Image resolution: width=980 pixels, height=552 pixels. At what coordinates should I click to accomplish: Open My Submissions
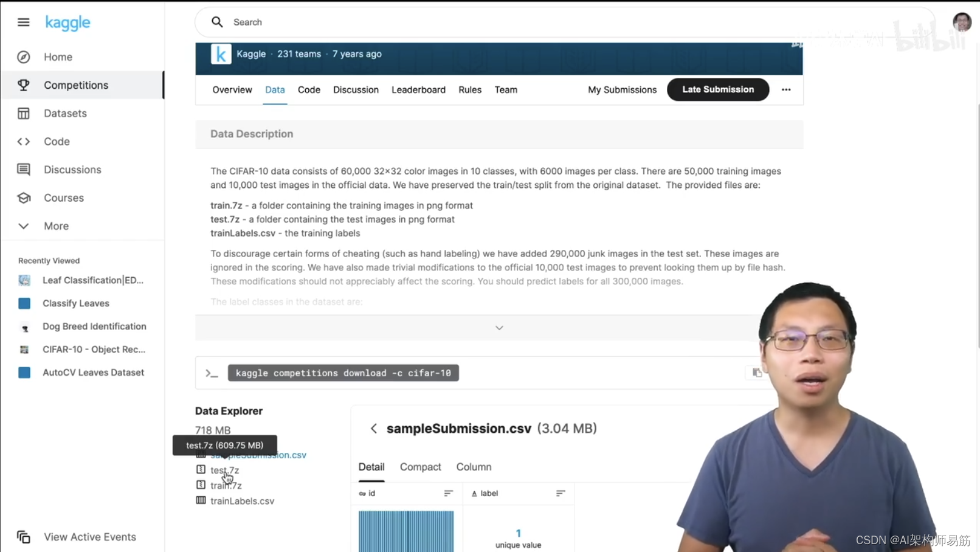point(622,89)
